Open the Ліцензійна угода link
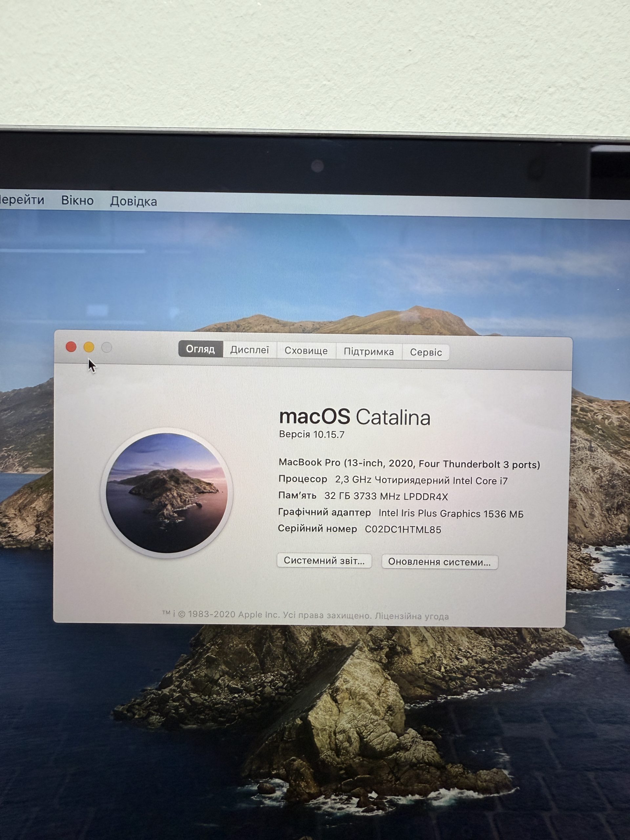This screenshot has width=630, height=840. coord(412,616)
